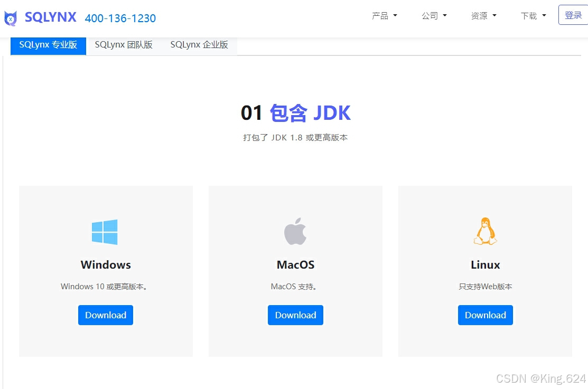Screen dimensions: 588x389
Task: Expand the 资源 dropdown menu
Action: (484, 16)
